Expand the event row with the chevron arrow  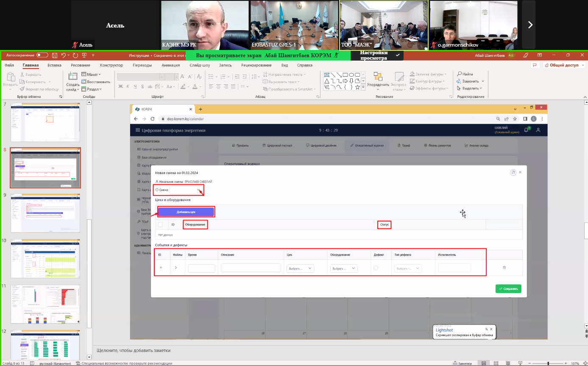pos(176,268)
